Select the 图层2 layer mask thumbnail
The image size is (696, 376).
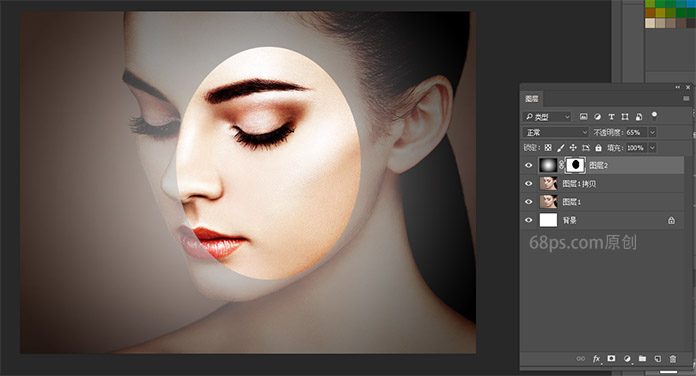tap(576, 165)
